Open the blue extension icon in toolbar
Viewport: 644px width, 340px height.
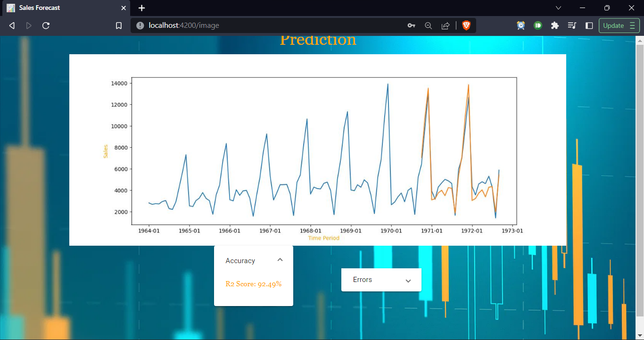click(x=521, y=25)
